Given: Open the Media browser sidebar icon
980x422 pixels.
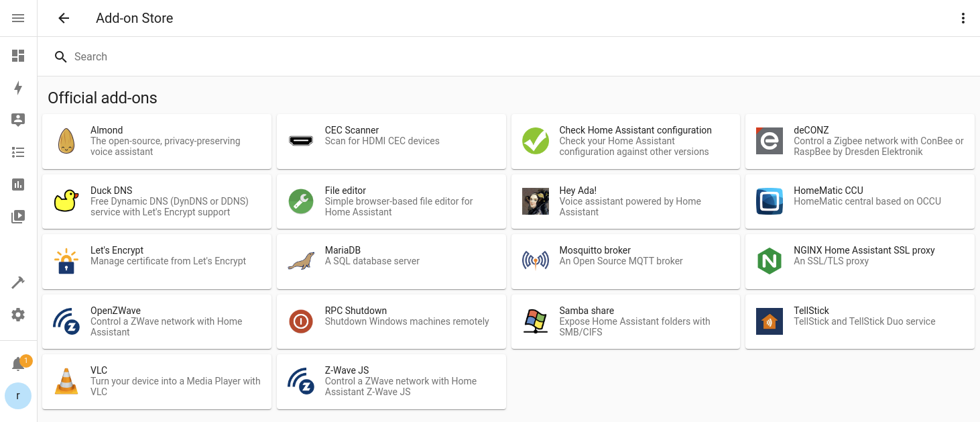Looking at the screenshot, I should pyautogui.click(x=18, y=217).
